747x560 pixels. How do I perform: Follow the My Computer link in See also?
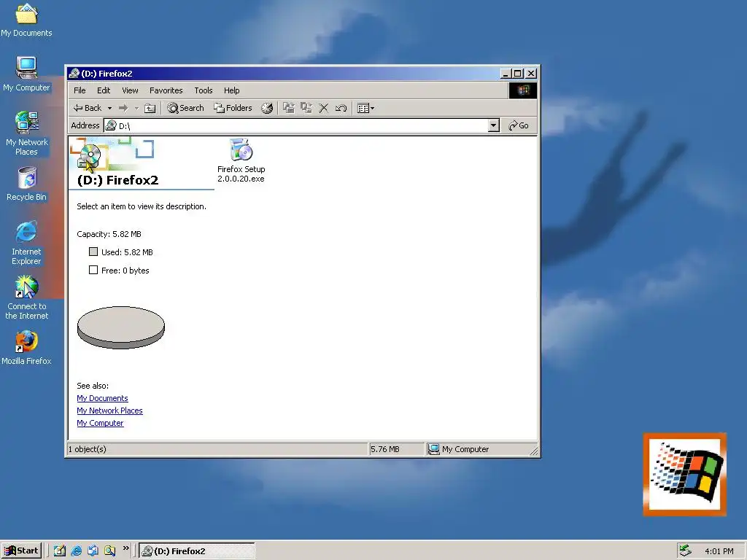coord(100,423)
